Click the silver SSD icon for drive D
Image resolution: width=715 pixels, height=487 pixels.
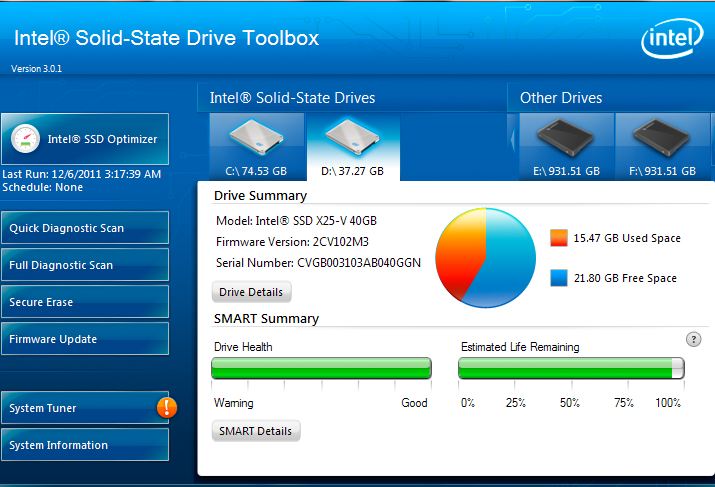pos(352,136)
